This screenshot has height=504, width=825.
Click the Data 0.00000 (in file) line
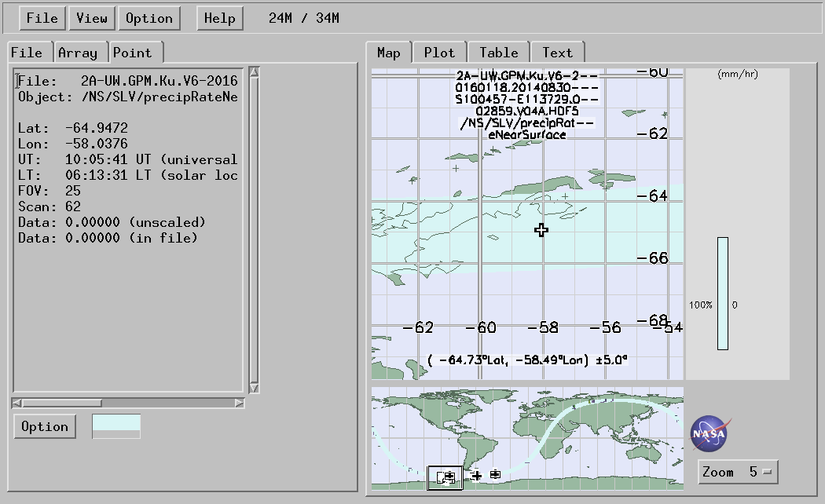click(x=108, y=238)
